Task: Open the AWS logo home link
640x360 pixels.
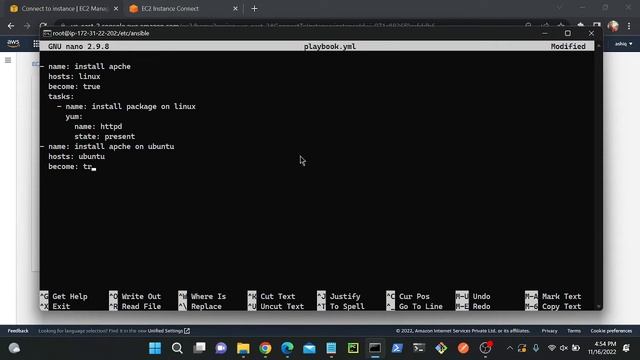Action: coord(13,43)
